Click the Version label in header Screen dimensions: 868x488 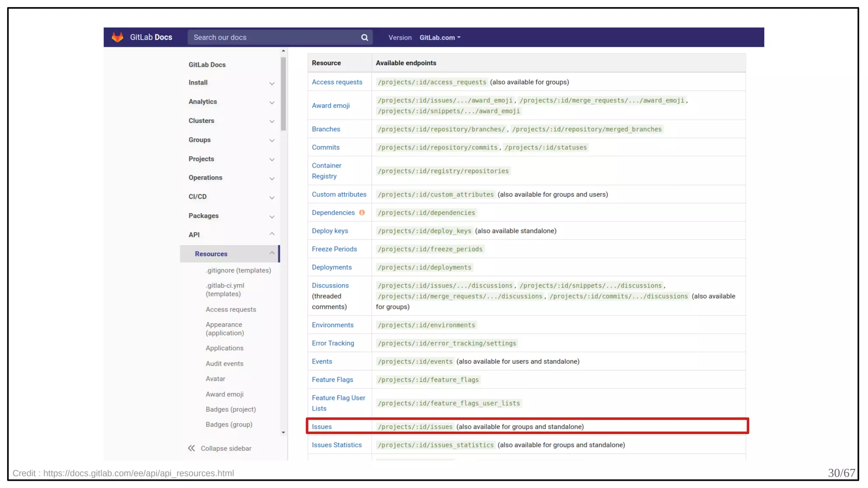(x=400, y=38)
